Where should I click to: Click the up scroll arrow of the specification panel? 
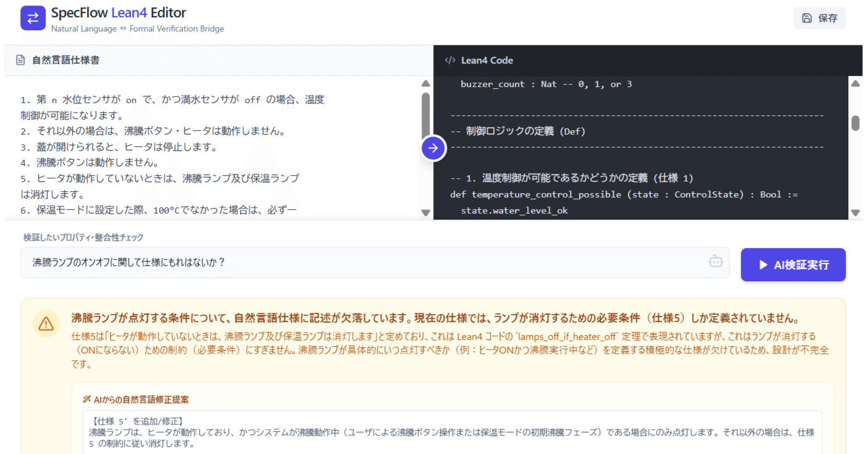(x=425, y=83)
